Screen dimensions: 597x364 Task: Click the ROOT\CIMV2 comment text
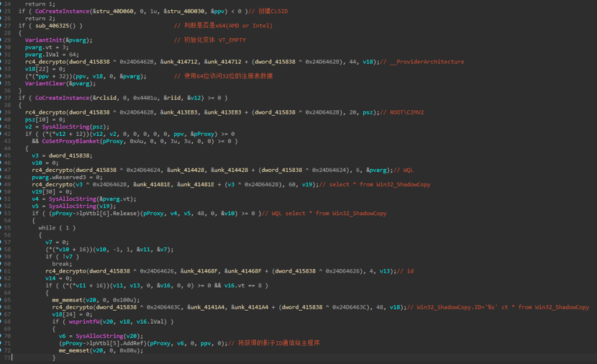coord(404,112)
